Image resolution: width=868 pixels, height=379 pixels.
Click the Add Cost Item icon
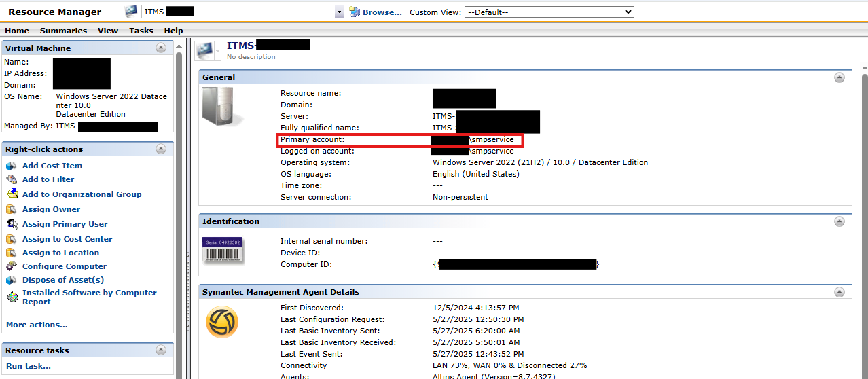11,166
